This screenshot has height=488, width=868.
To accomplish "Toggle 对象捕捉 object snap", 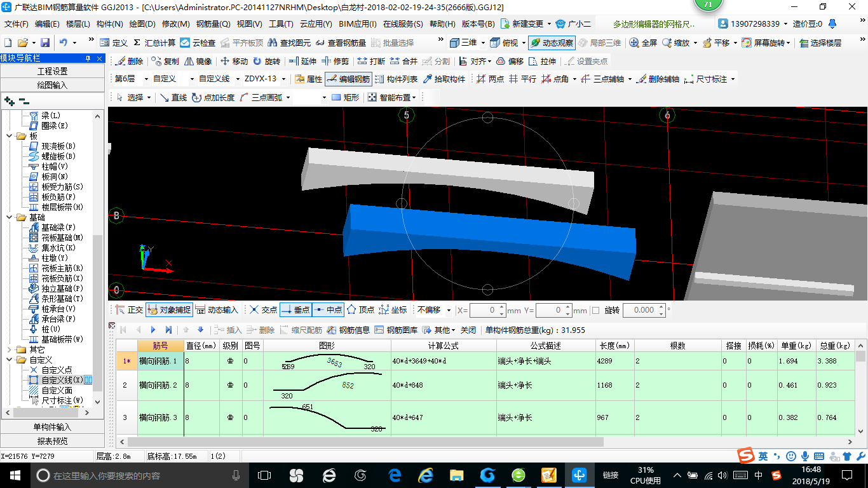I will [168, 310].
